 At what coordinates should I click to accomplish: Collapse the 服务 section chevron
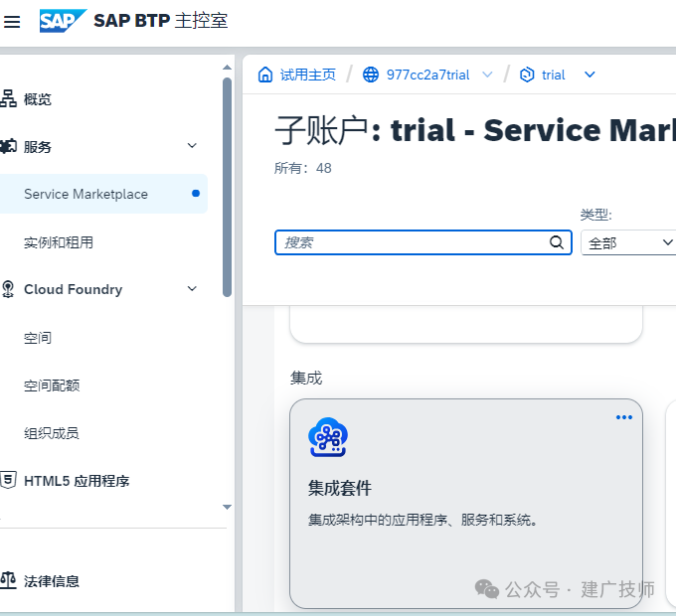pos(192,146)
